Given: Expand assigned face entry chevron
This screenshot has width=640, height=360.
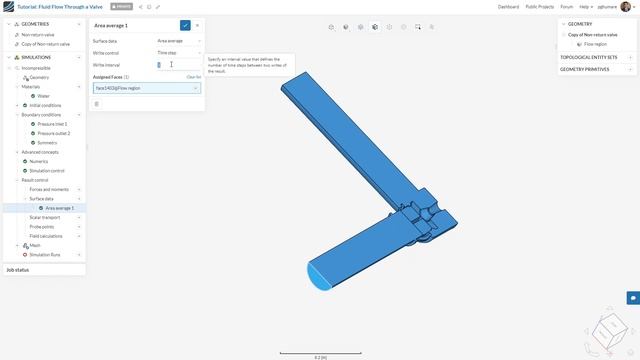Looking at the screenshot, I should (x=195, y=88).
